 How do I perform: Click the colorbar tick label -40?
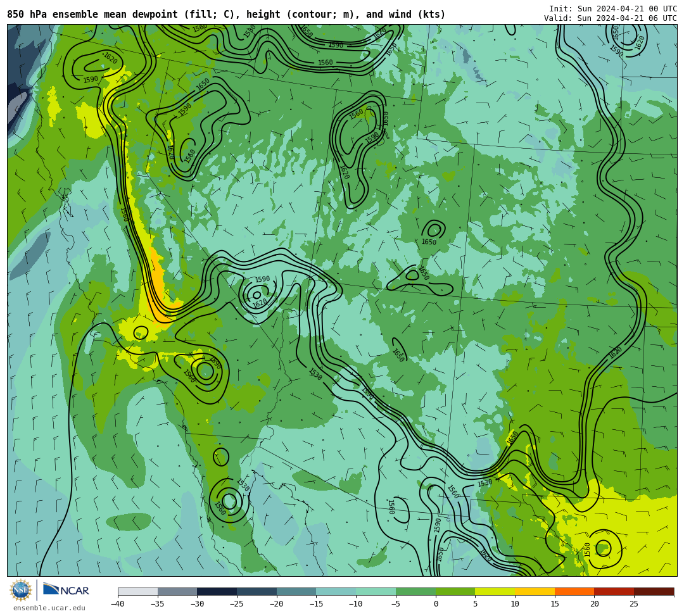(x=117, y=604)
